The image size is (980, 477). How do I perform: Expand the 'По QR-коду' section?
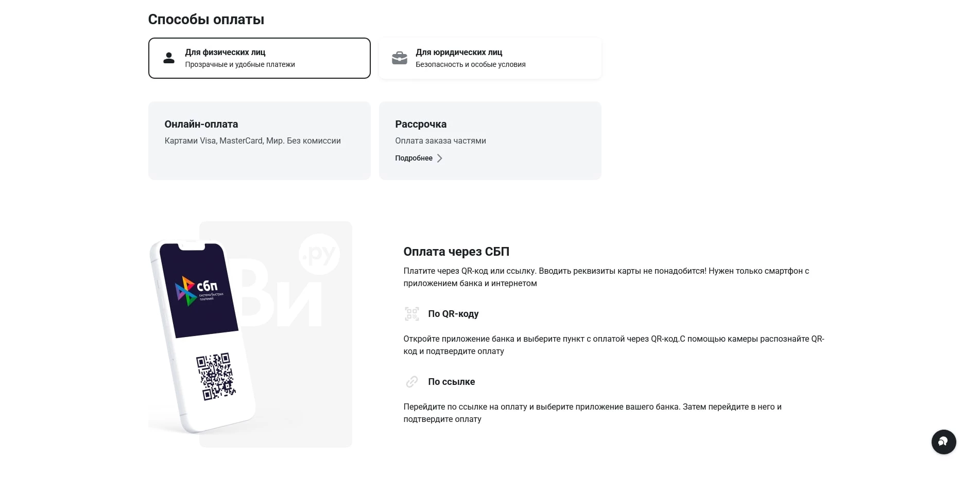pos(453,314)
